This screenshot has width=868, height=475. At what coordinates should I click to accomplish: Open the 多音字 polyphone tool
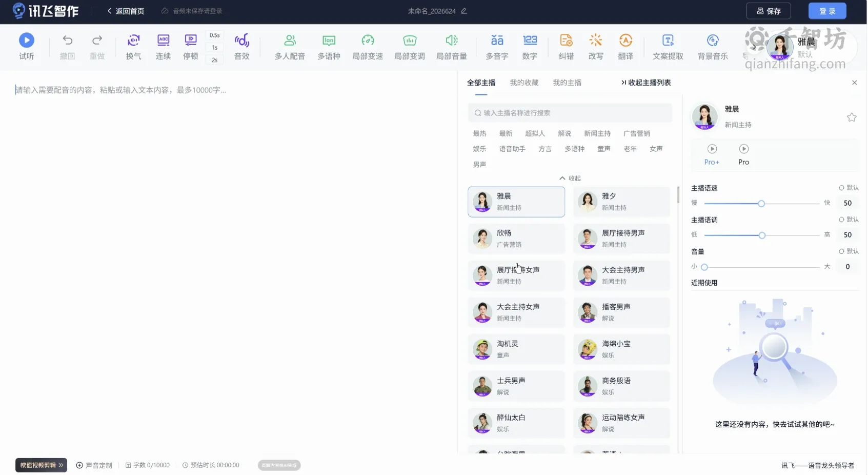(x=497, y=47)
